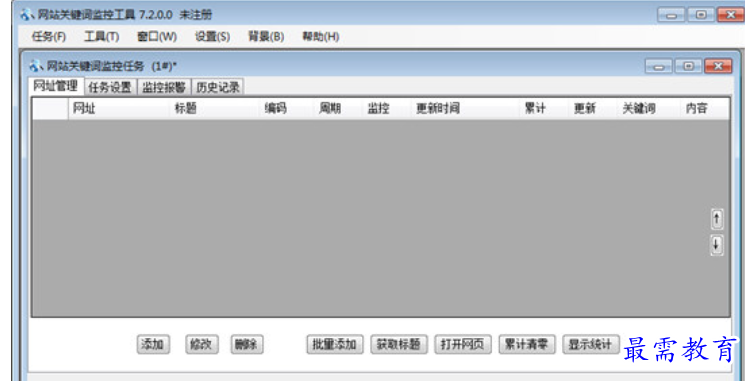Switch to the 历史记录 tab

tap(218, 87)
